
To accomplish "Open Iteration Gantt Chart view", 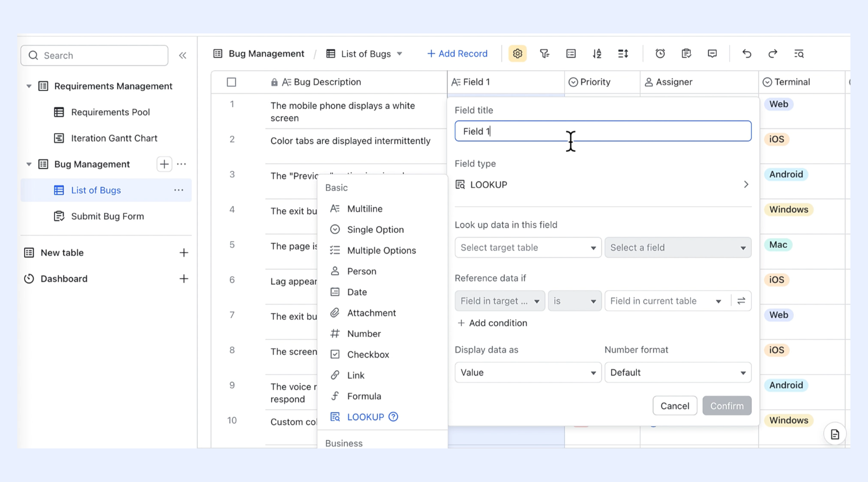I will pos(106,138).
